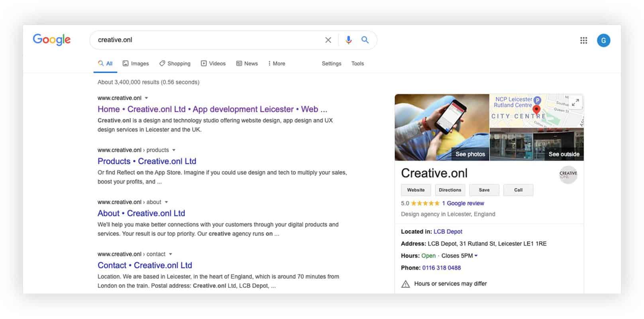This screenshot has width=644, height=319.
Task: Click the Creative.onl panel heading
Action: pyautogui.click(x=434, y=173)
